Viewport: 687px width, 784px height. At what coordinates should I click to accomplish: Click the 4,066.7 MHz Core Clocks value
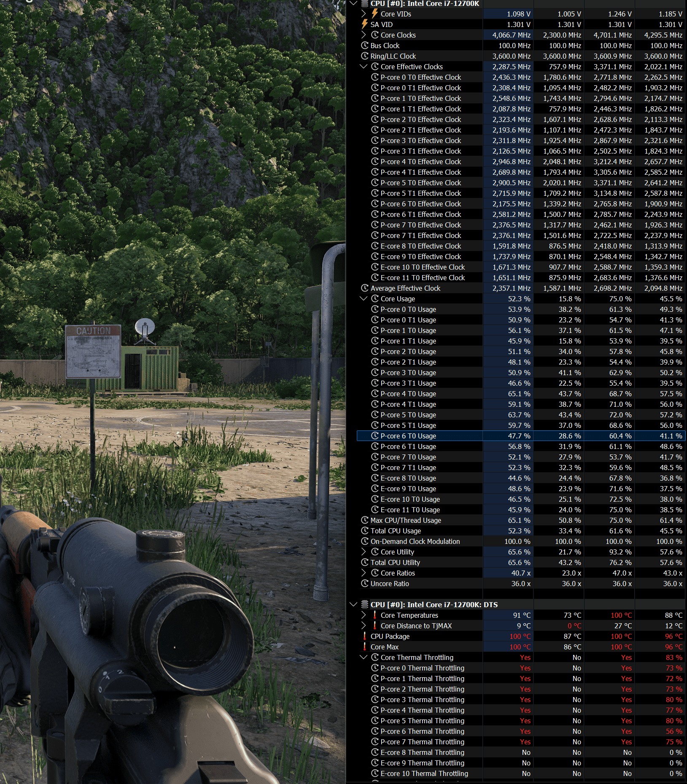pos(512,35)
